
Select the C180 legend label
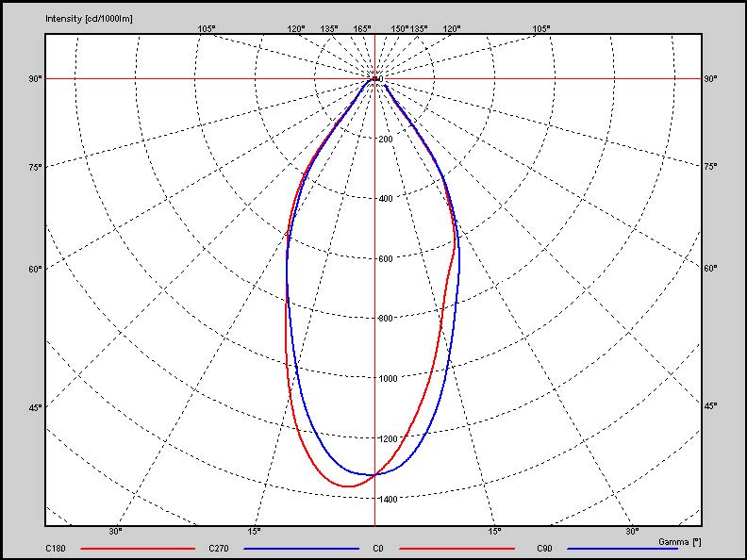[x=56, y=549]
